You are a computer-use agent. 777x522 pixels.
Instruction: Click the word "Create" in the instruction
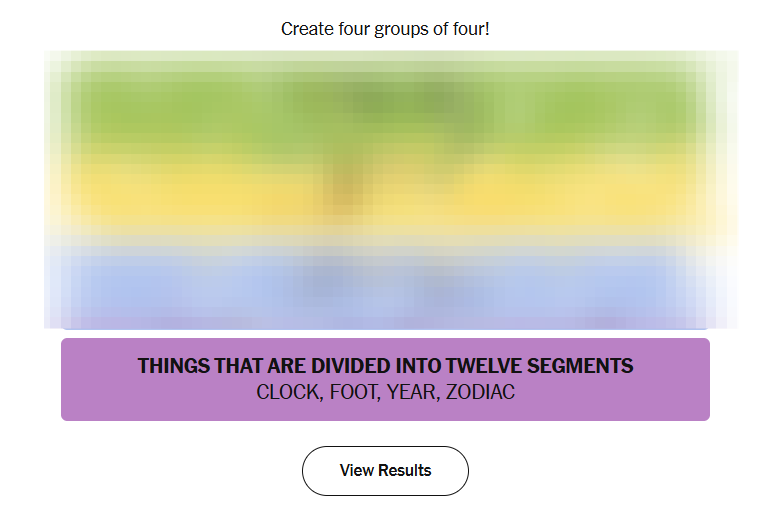pos(305,29)
